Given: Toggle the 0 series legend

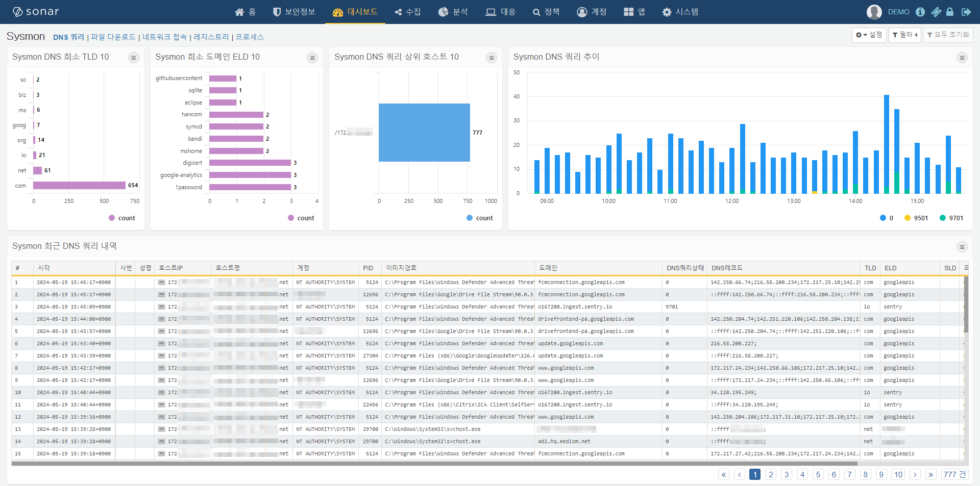Looking at the screenshot, I should pos(887,218).
